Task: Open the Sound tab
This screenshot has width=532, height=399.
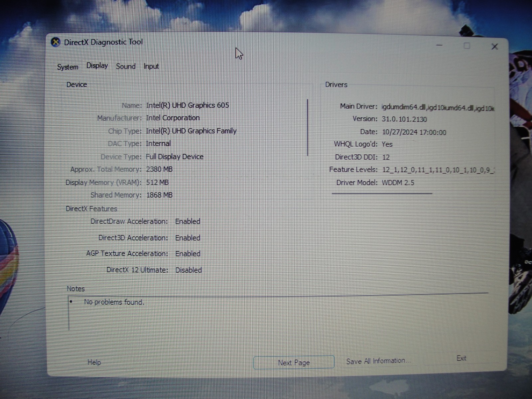Action: tap(126, 66)
